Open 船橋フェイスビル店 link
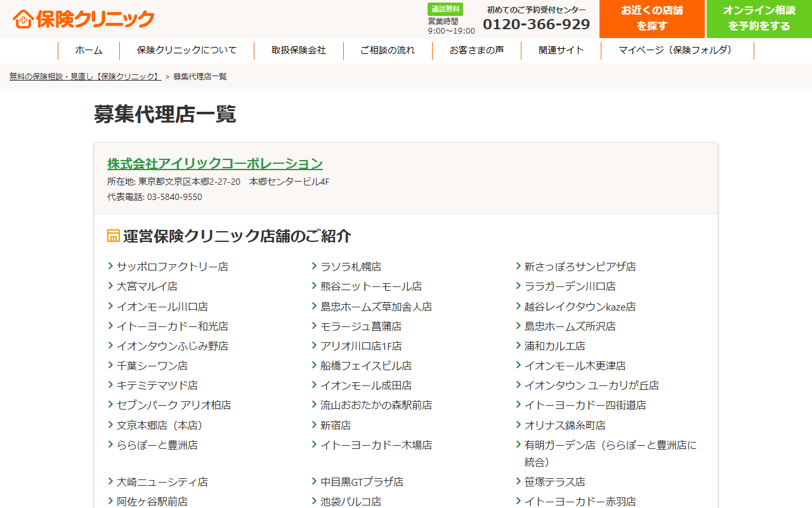812x508 pixels. [366, 366]
